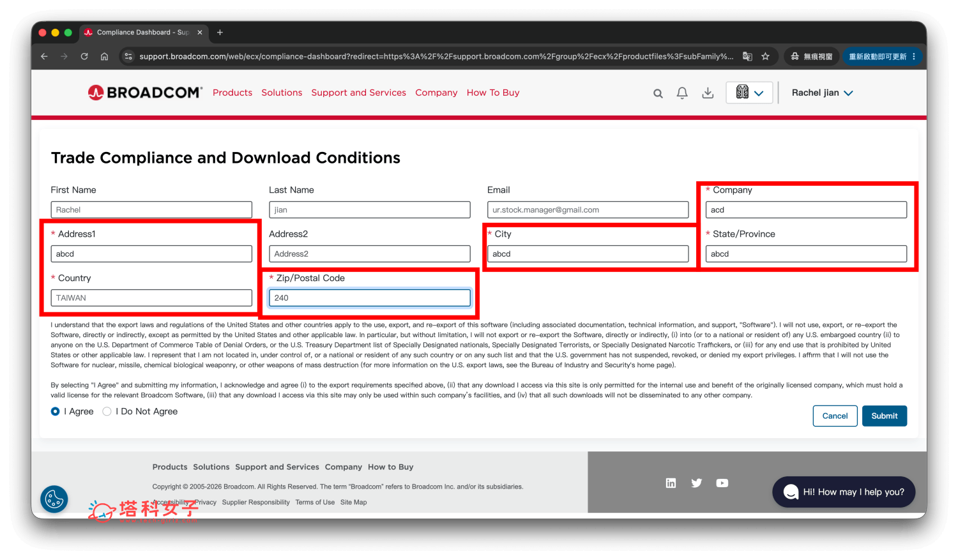Select the I Do Not Agree option

tap(107, 411)
